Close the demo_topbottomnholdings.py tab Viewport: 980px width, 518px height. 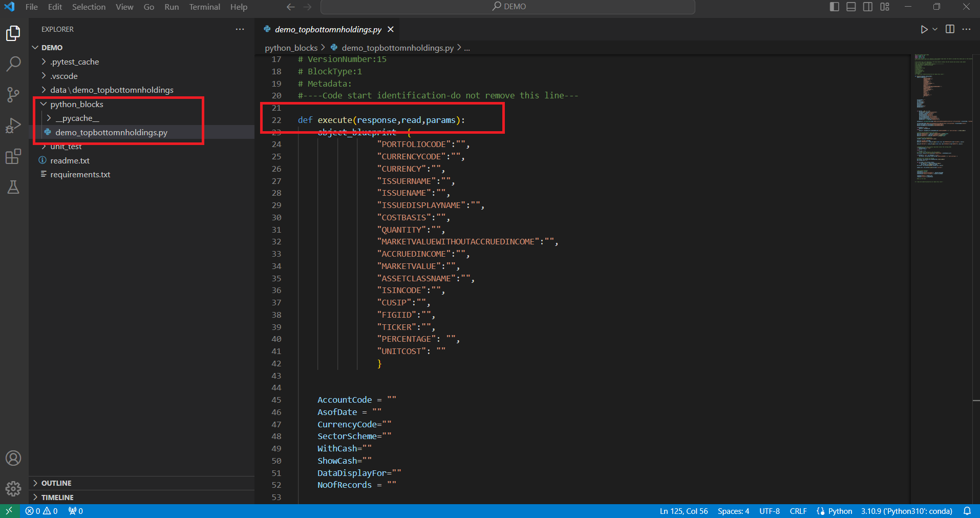click(391, 29)
